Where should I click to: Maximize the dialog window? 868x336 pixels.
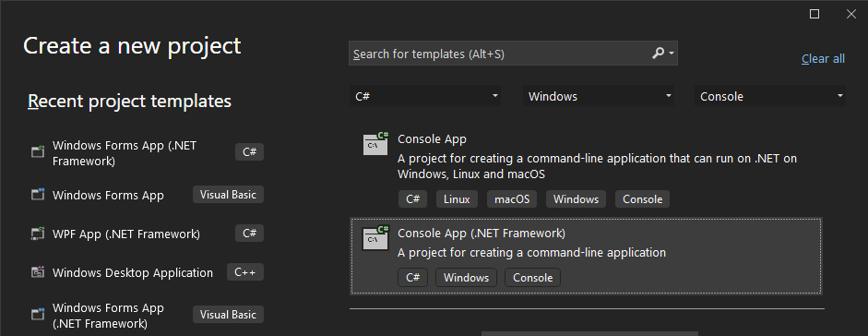(x=814, y=14)
